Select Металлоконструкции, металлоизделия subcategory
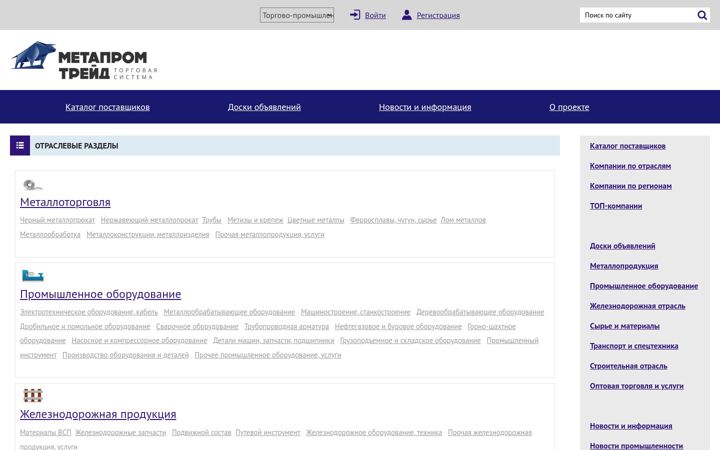Viewport: 720px width, 450px height. [x=148, y=234]
